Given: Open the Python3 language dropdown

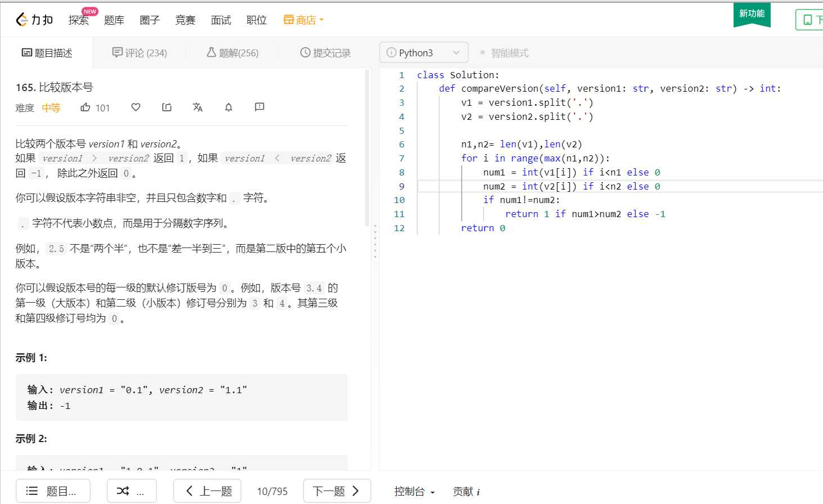Looking at the screenshot, I should click(x=424, y=53).
